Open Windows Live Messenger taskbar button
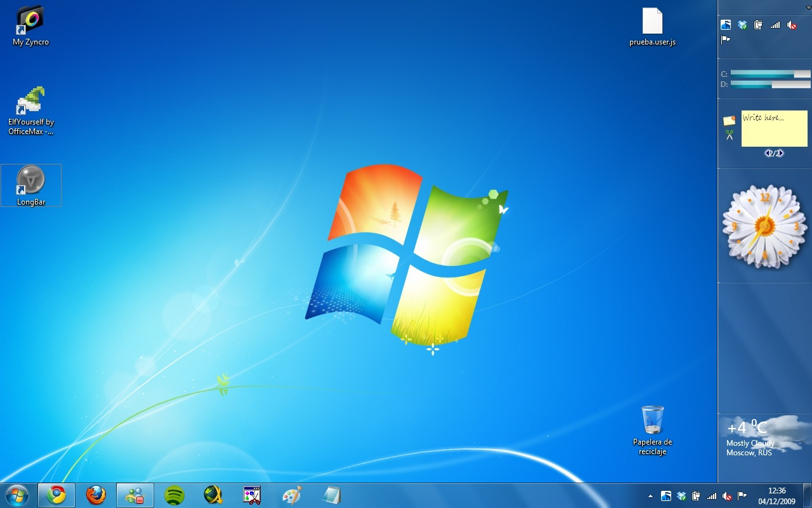 pyautogui.click(x=135, y=495)
